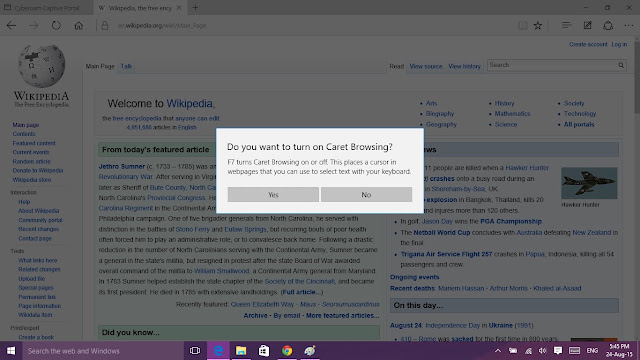
Task: Select the Read tab
Action: coord(396,66)
